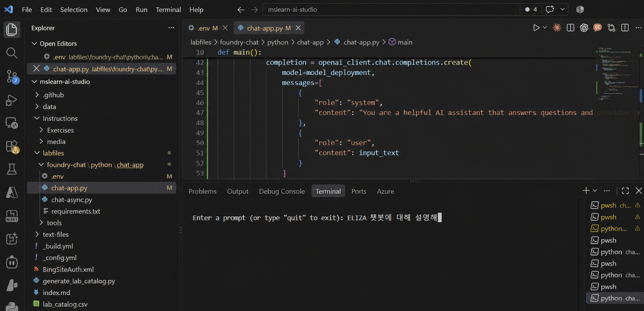Open BingSiteAuth.xml file
Image resolution: width=644 pixels, height=311 pixels.
coord(68,269)
